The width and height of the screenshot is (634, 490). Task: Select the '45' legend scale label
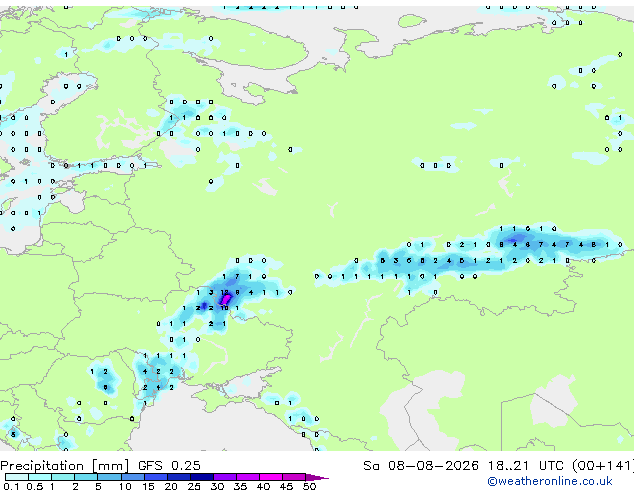tap(286, 486)
